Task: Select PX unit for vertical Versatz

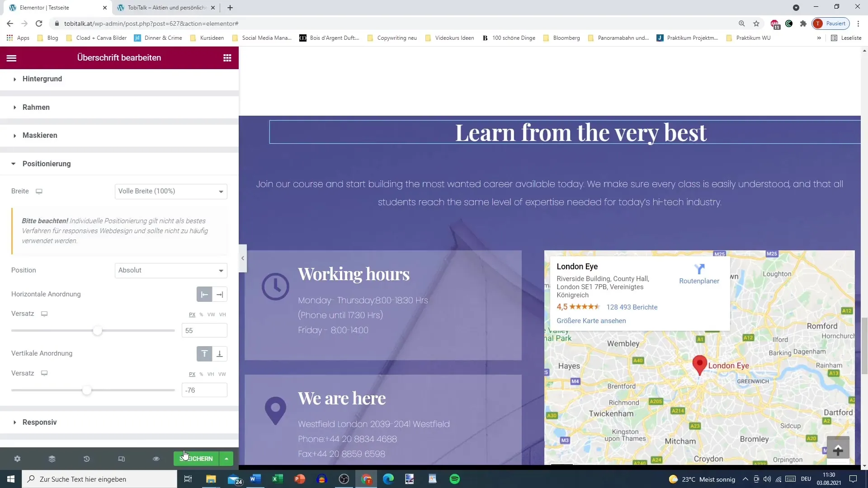Action: (x=192, y=374)
